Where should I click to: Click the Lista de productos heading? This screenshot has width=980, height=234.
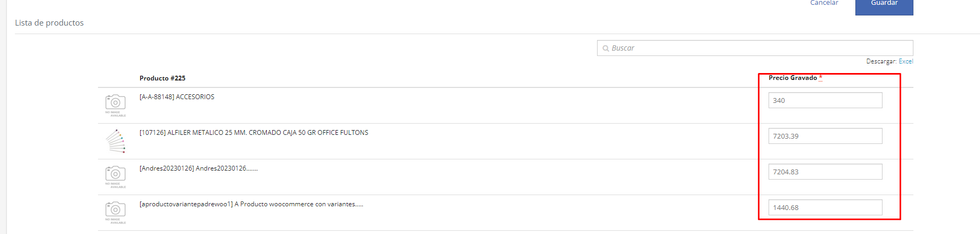tap(49, 23)
